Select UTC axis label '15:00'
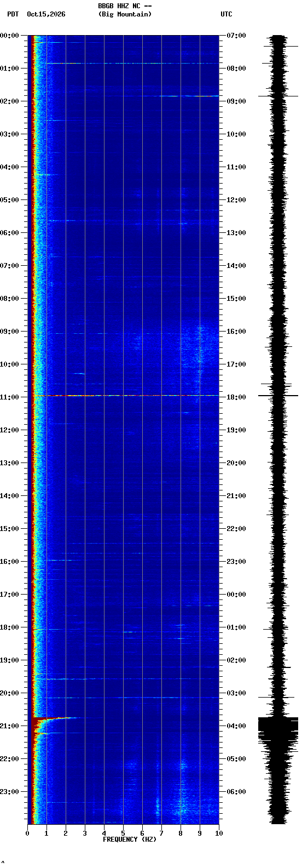 pyautogui.click(x=236, y=299)
